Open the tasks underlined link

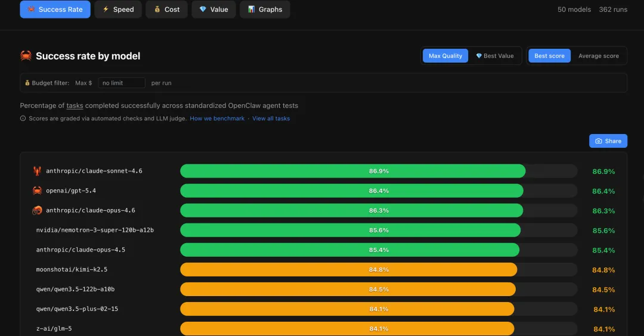75,105
